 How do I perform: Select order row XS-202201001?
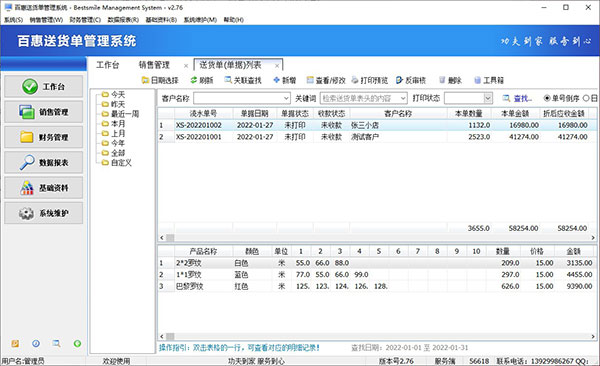[x=377, y=137]
